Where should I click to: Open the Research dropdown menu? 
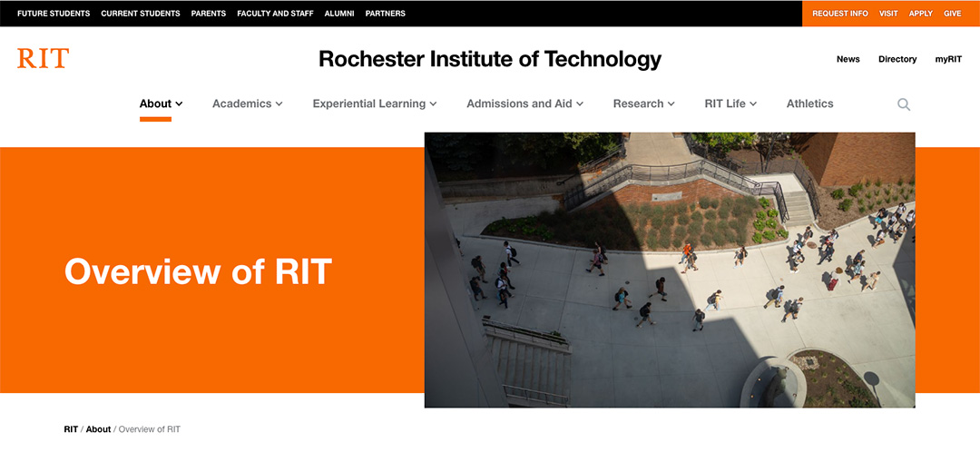[x=643, y=103]
